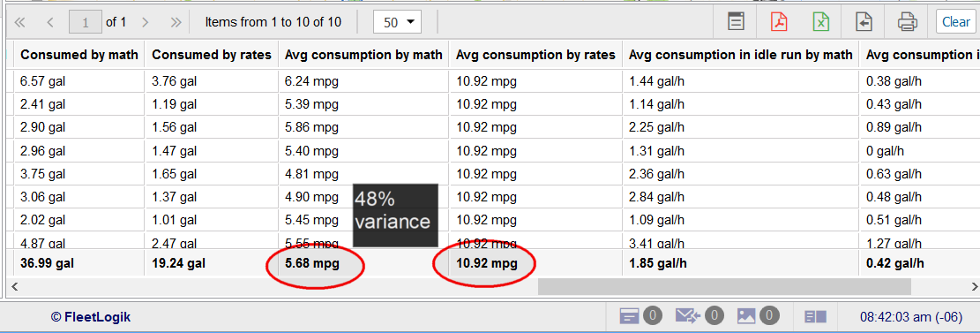Viewport: 980px width, 333px height.
Task: Export report to PDF
Action: point(779,22)
